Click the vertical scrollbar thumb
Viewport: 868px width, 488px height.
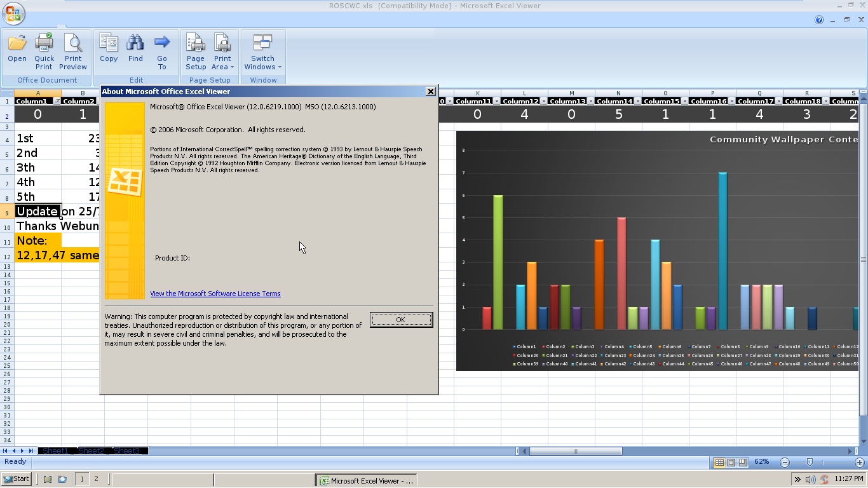863,259
